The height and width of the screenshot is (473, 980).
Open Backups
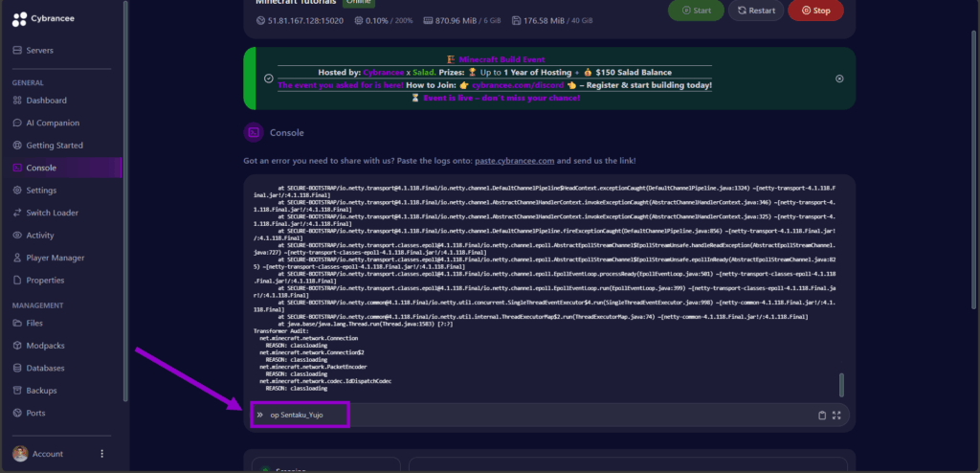coord(41,391)
